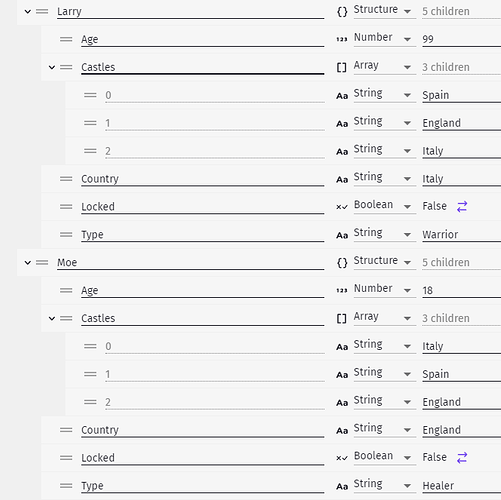Click the drag handle icon beside Larry

click(x=42, y=12)
